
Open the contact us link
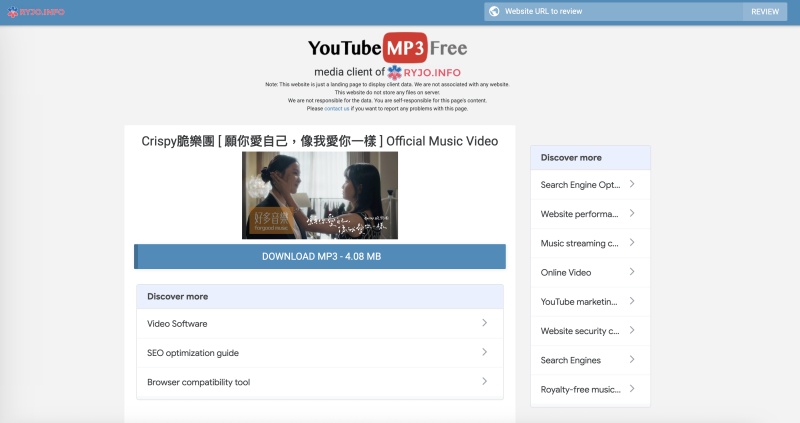click(337, 109)
